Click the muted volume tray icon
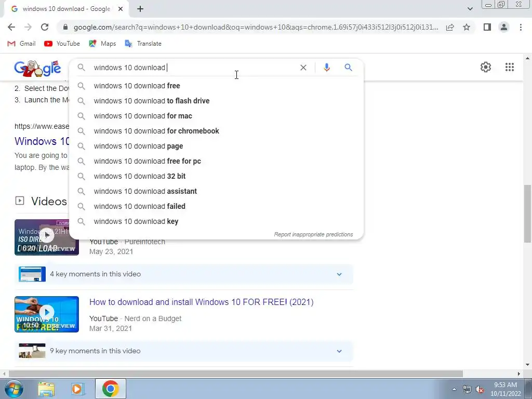This screenshot has height=399, width=532. click(x=480, y=390)
